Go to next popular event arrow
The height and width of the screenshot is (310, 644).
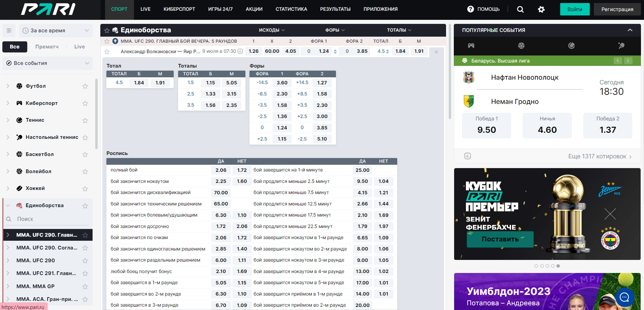tap(628, 61)
